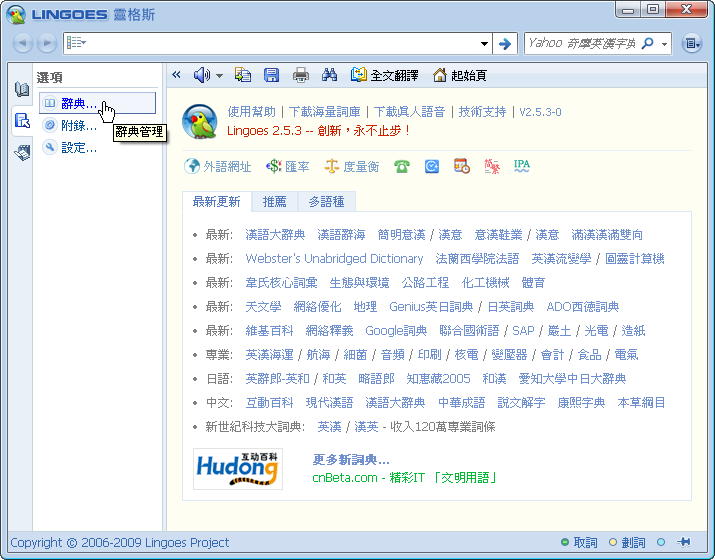Open cnBeta.com 精彩IT link
Viewport: 715px width, 560px height.
pos(404,477)
